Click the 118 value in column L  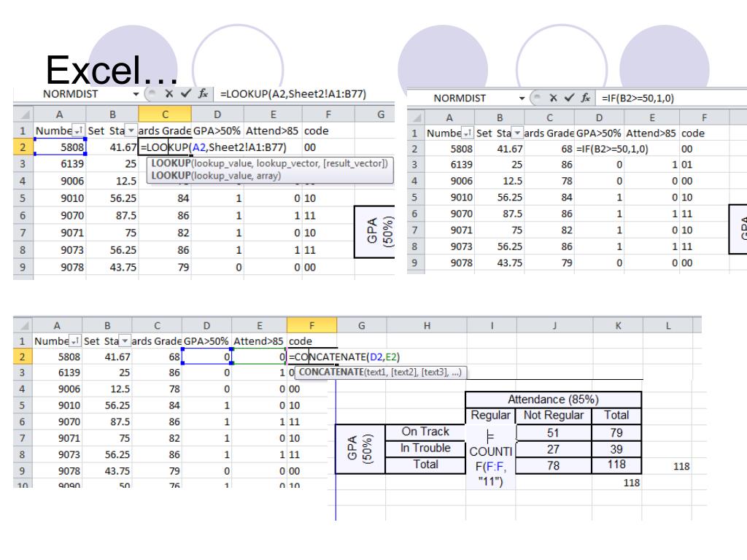point(681,466)
